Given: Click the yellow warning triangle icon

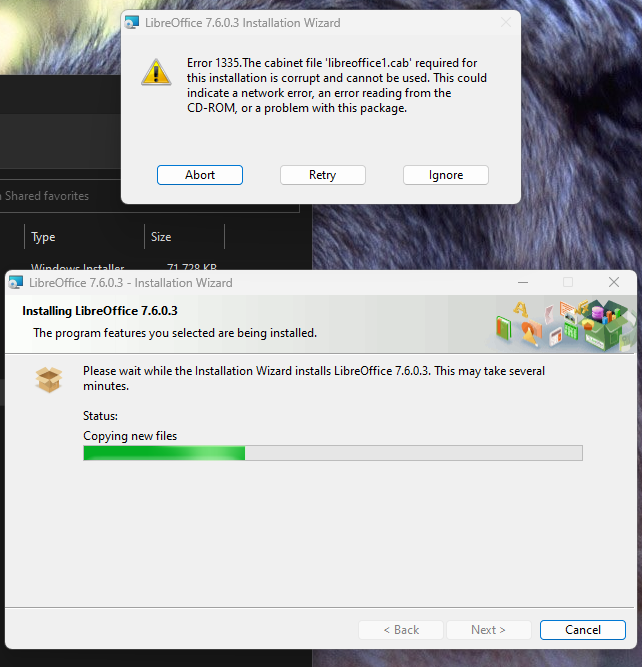Looking at the screenshot, I should coord(156,72).
